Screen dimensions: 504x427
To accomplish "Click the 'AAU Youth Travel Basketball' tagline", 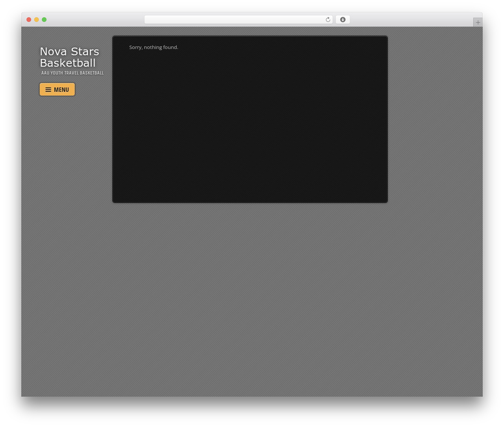I will 72,73.
